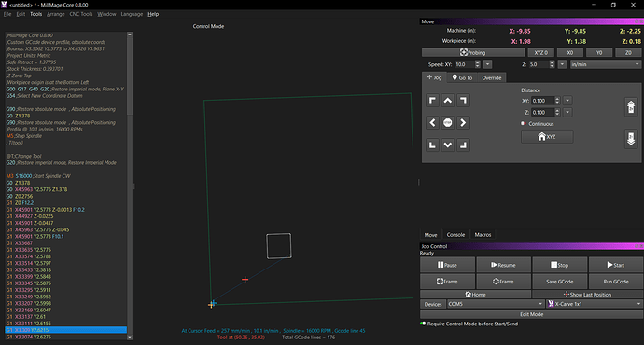
Task: Run the rubber-band circular Frame trace
Action: coord(504,282)
